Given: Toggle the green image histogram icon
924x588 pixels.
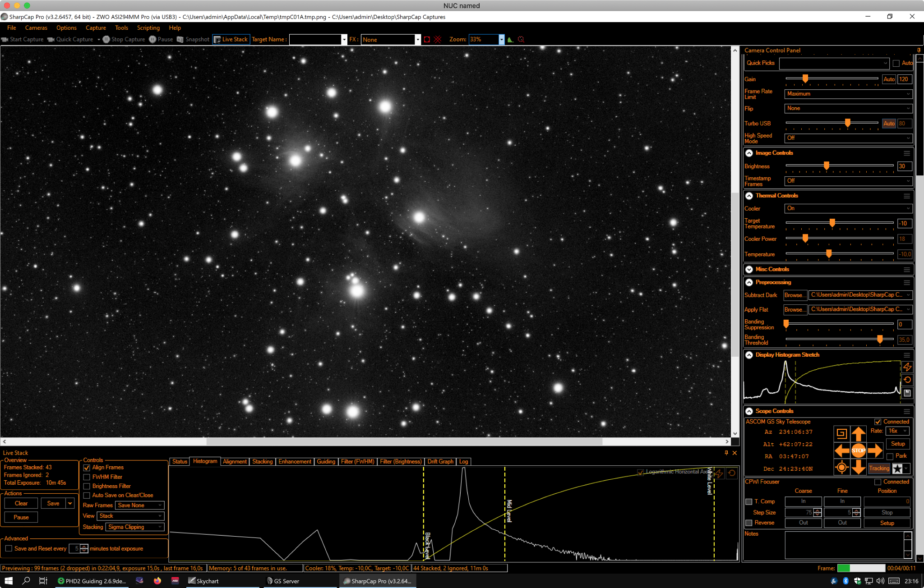Looking at the screenshot, I should coord(511,39).
